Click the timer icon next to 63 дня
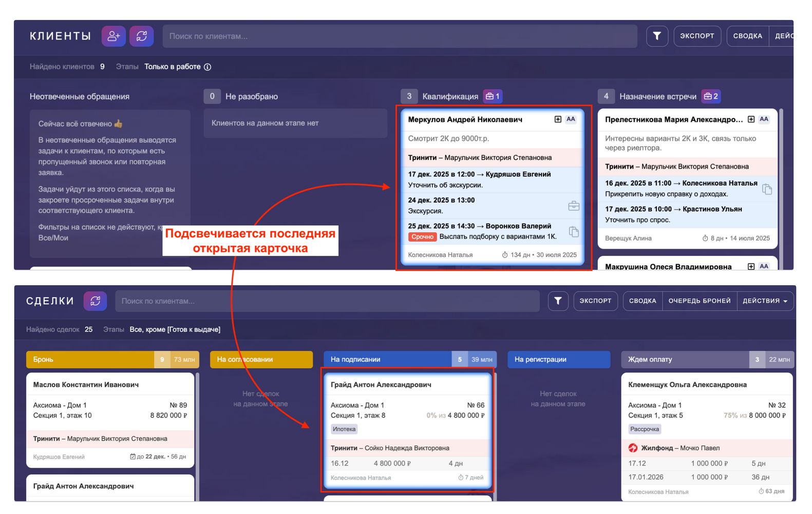Image resolution: width=812 pixels, height=514 pixels. tap(761, 491)
